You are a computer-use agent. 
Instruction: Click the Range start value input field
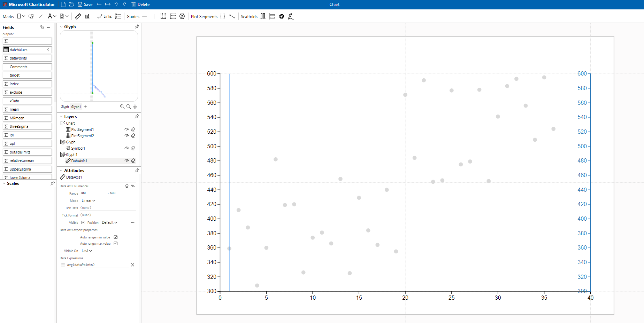[x=92, y=193]
